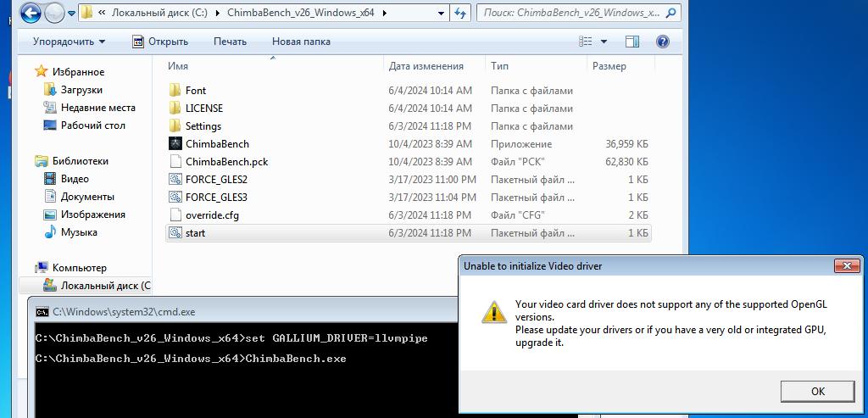Click 62,830 КБ size cell

[x=626, y=162]
